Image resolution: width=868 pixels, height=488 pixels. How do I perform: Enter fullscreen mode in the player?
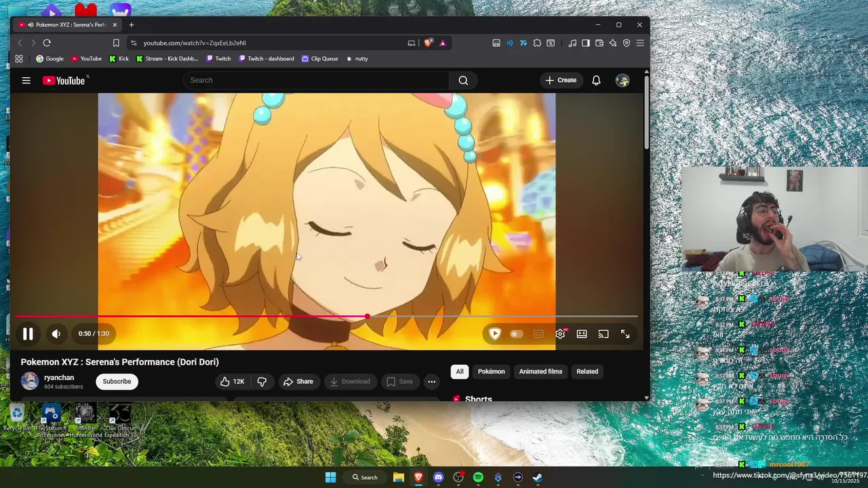[x=625, y=333]
